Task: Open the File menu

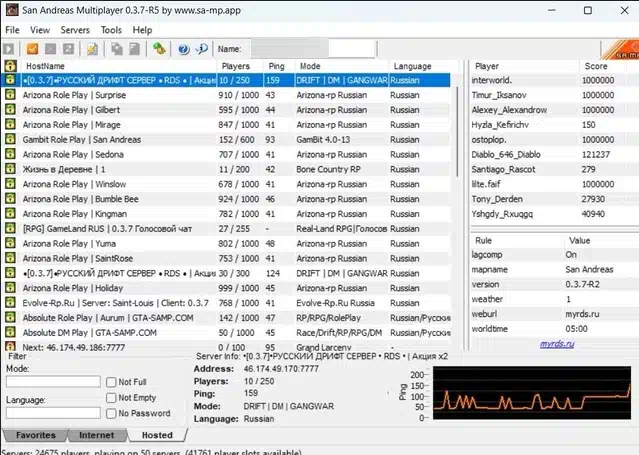Action: [x=12, y=30]
